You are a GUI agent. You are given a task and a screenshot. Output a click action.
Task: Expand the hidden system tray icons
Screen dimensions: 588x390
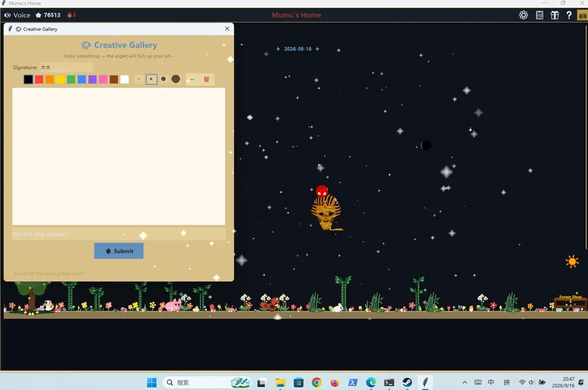tap(465, 382)
